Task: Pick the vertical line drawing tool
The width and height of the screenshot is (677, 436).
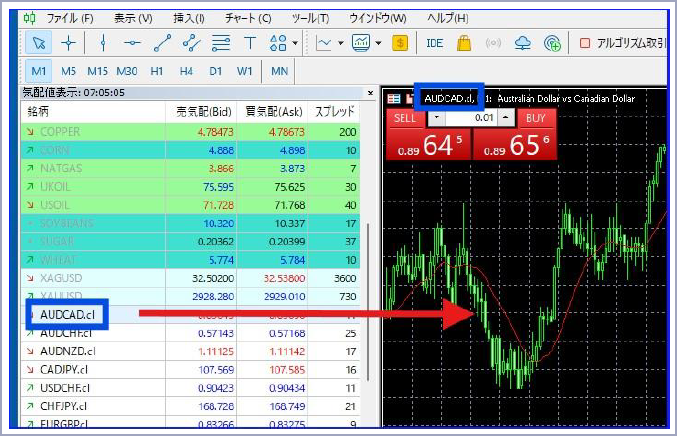Action: 103,43
